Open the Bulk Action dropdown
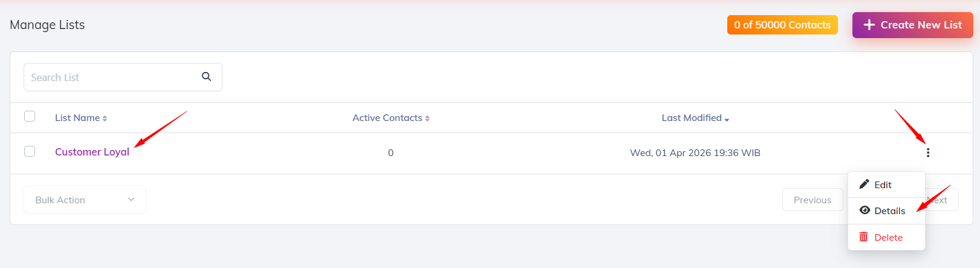Viewport: 980px width, 268px height. point(85,200)
